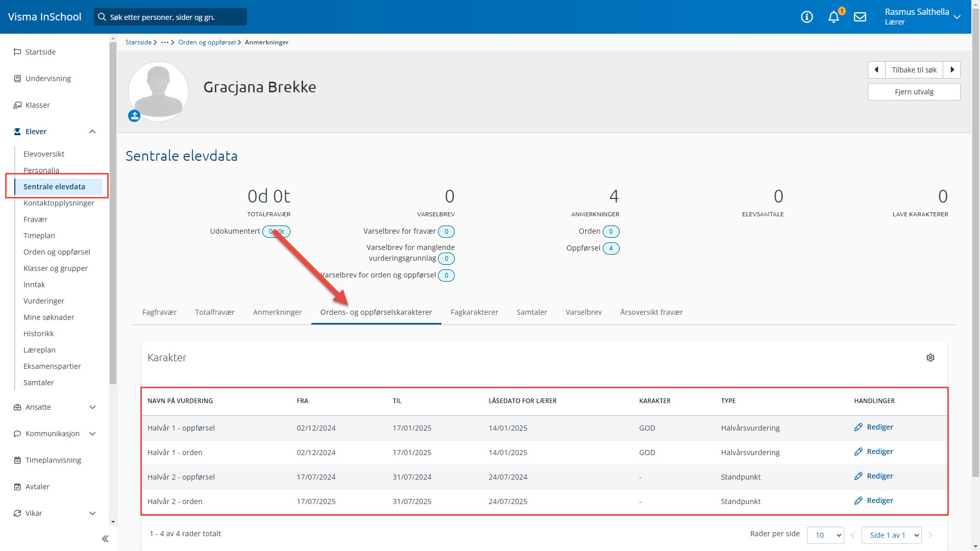Open Fravær in the sidebar

(x=35, y=219)
